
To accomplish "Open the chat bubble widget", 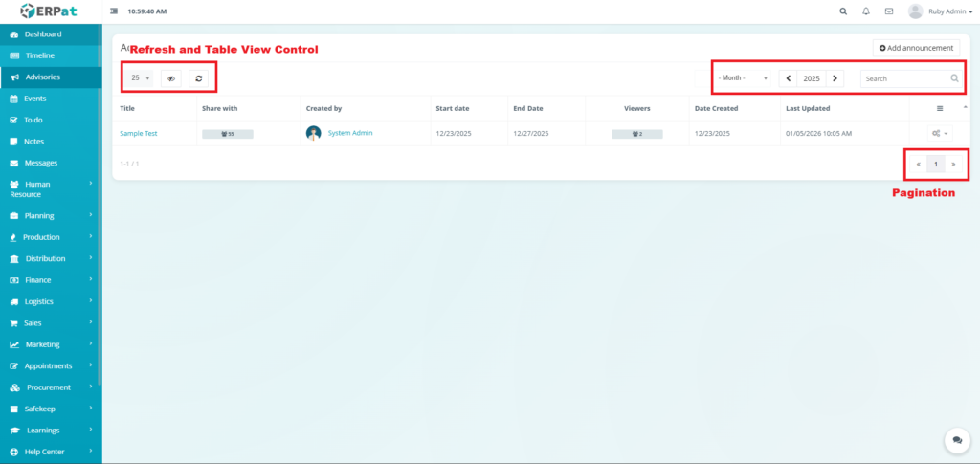I will click(x=957, y=440).
